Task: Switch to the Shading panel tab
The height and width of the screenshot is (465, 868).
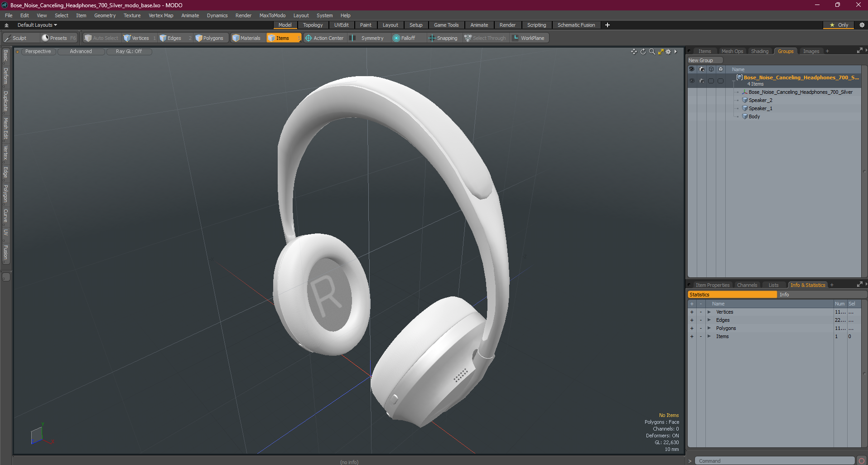Action: [760, 51]
